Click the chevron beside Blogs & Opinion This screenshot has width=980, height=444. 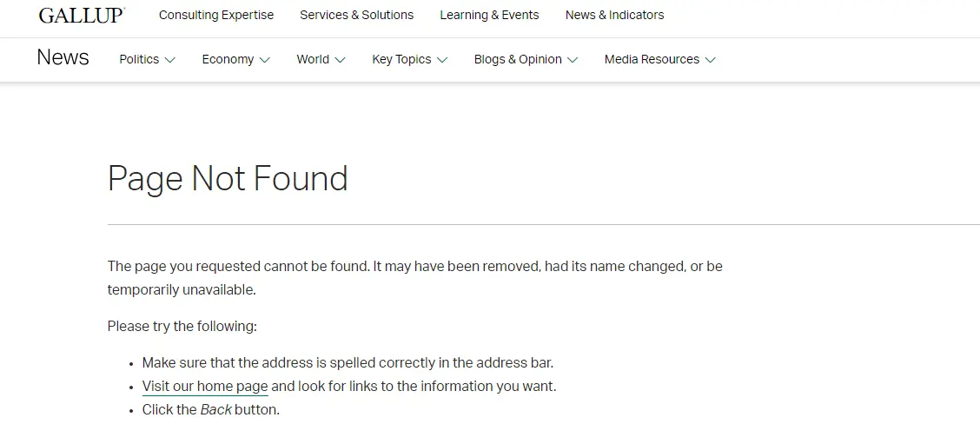pos(573,60)
